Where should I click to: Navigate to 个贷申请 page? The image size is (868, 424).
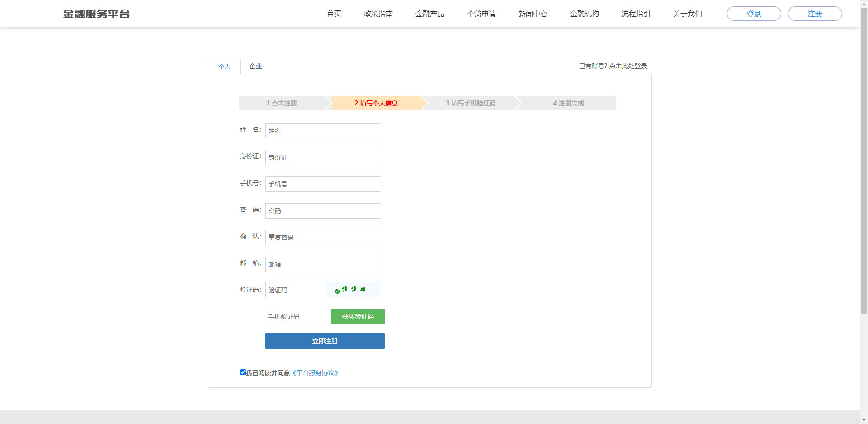[x=481, y=14]
